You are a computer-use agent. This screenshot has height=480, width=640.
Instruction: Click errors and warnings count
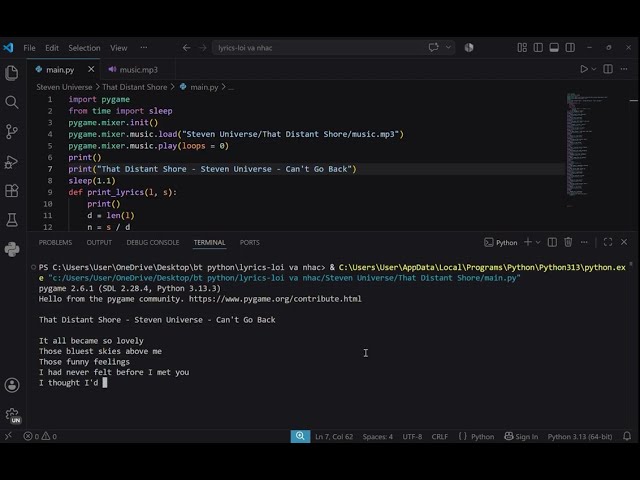pyautogui.click(x=40, y=436)
